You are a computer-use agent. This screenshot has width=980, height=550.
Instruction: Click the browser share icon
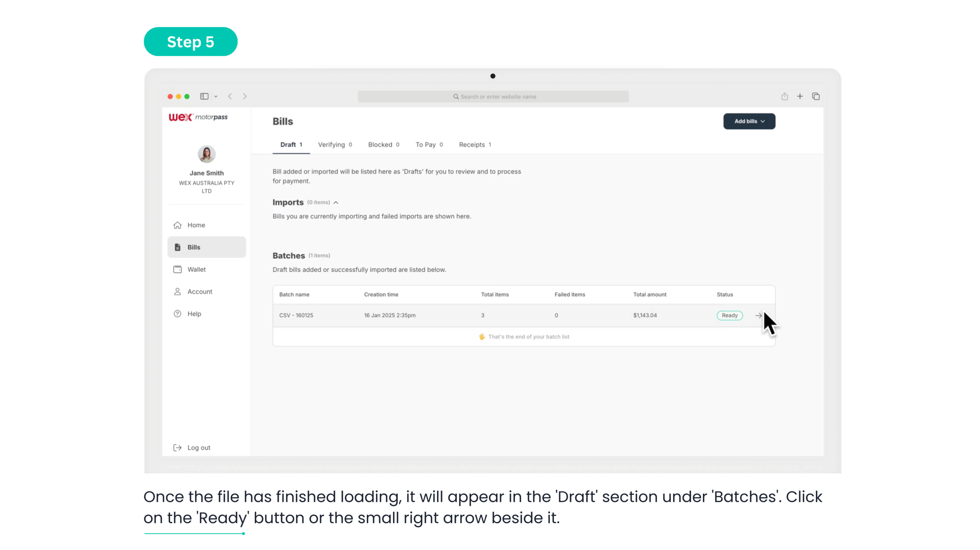tap(784, 96)
